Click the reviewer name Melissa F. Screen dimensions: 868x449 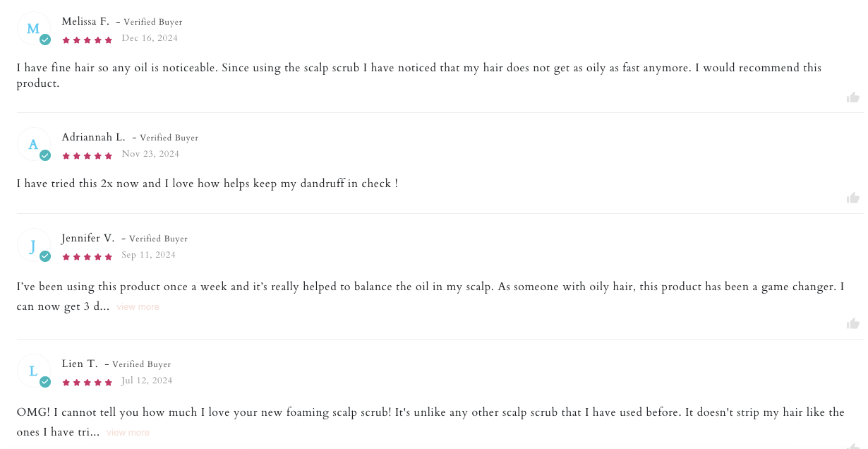pyautogui.click(x=85, y=22)
